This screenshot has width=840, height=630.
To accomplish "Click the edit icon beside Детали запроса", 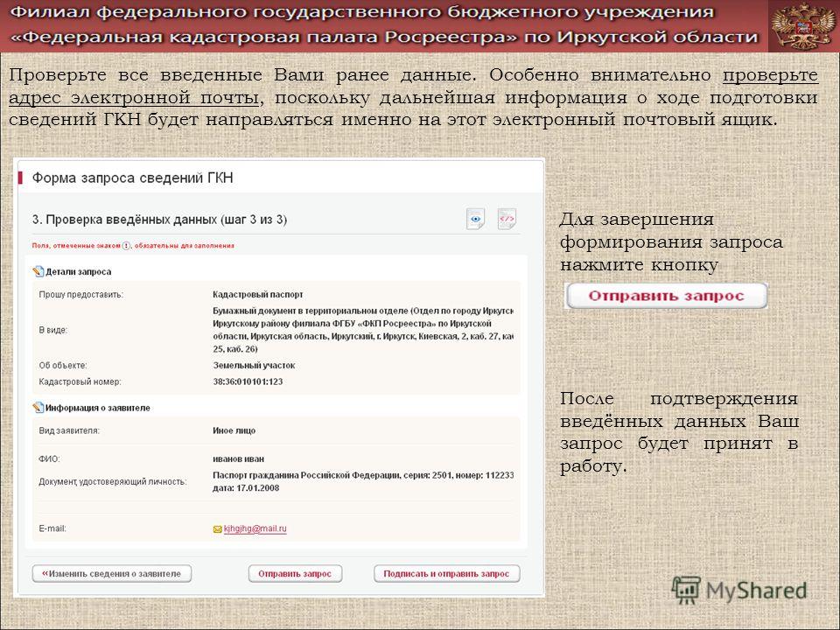I will click(38, 271).
